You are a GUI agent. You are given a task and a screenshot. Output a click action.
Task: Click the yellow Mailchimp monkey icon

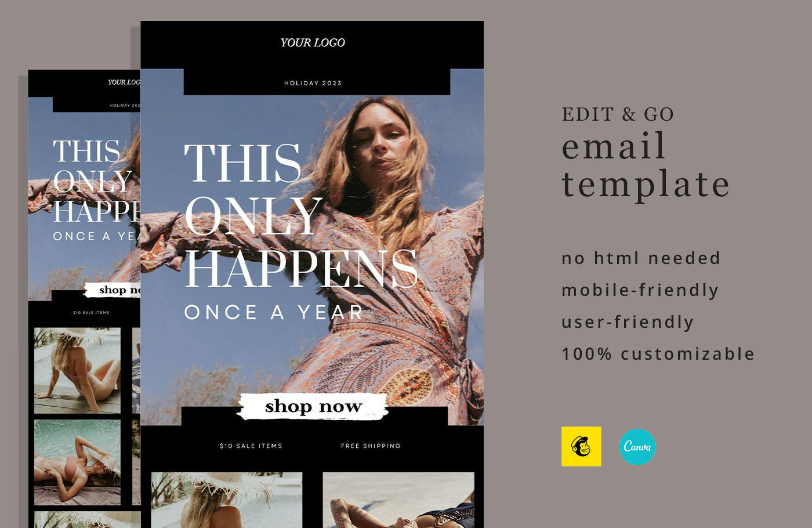[581, 446]
